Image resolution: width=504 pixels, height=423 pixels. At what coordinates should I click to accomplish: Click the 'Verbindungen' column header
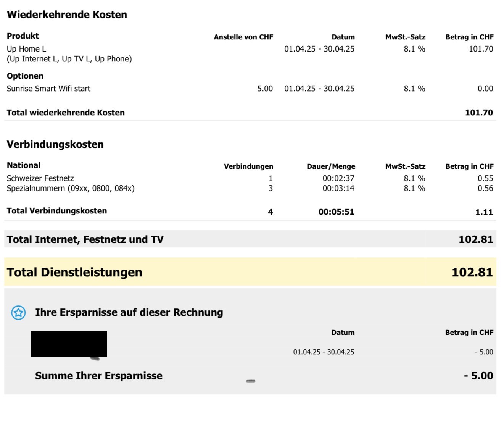248,166
